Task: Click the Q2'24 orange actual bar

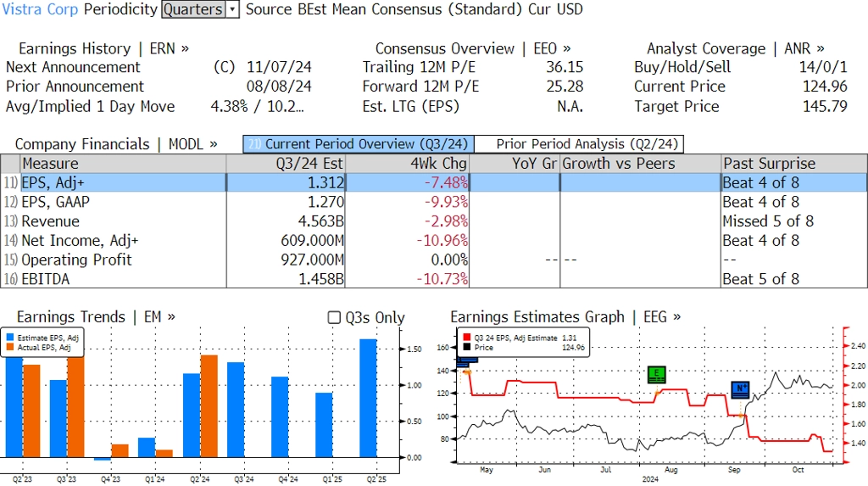Action: tap(209, 406)
